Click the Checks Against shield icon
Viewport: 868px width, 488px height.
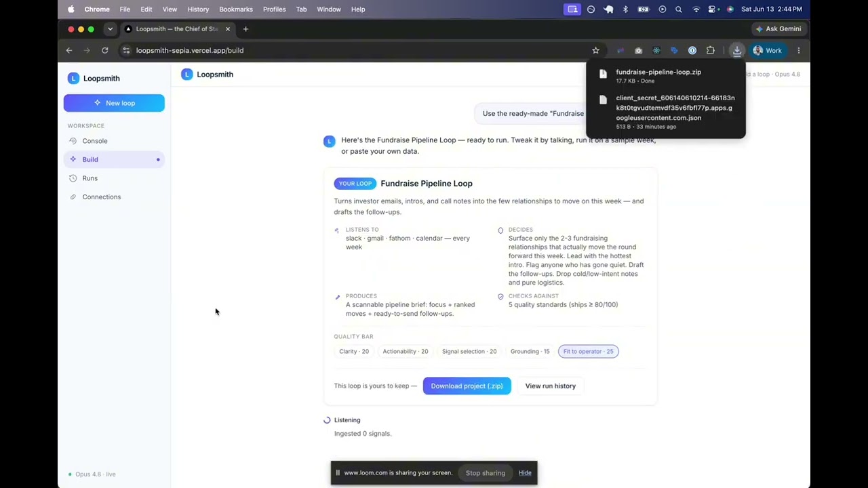pyautogui.click(x=500, y=297)
